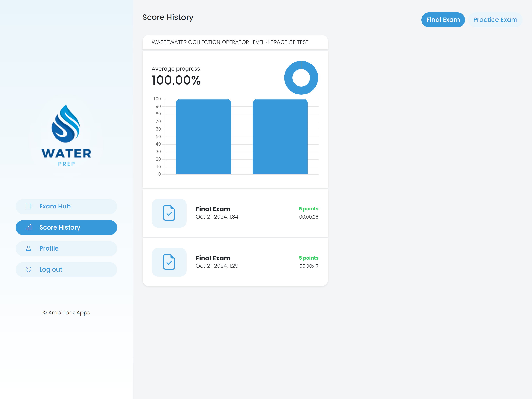
Task: Click the 100.00% average progress value
Action: pyautogui.click(x=176, y=80)
